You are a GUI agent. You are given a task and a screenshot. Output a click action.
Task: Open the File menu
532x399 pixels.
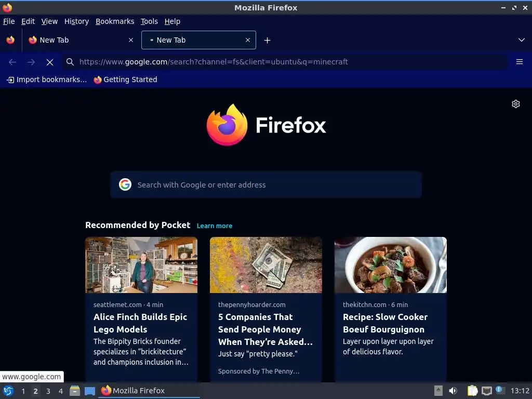click(x=9, y=21)
